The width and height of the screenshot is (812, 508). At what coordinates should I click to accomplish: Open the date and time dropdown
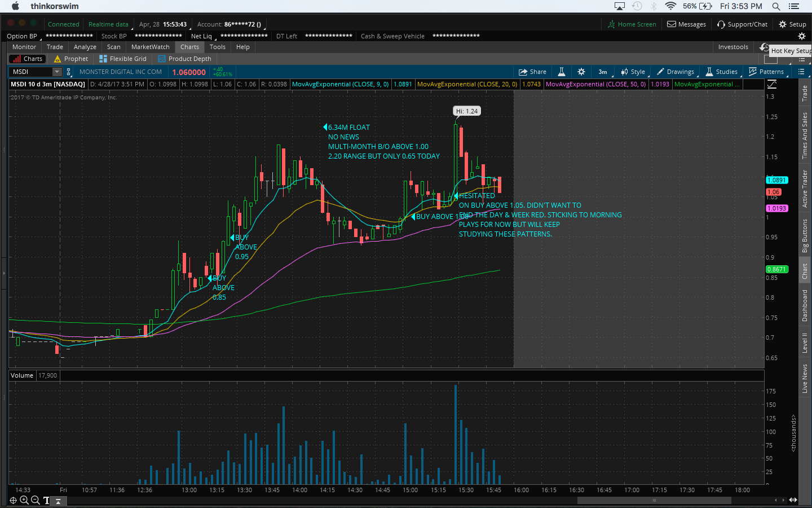tap(164, 24)
